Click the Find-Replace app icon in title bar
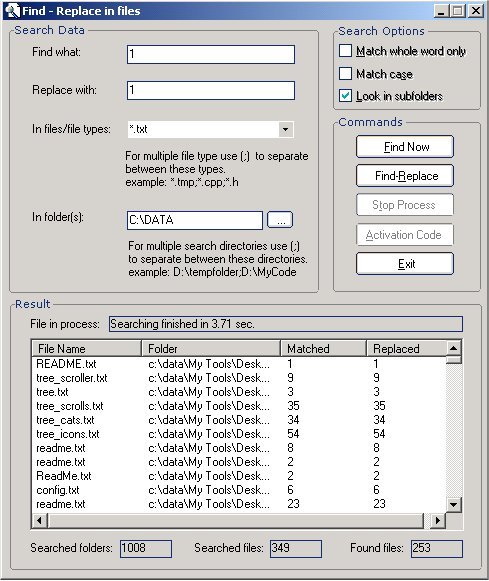Image resolution: width=489 pixels, height=581 pixels. pyautogui.click(x=12, y=10)
